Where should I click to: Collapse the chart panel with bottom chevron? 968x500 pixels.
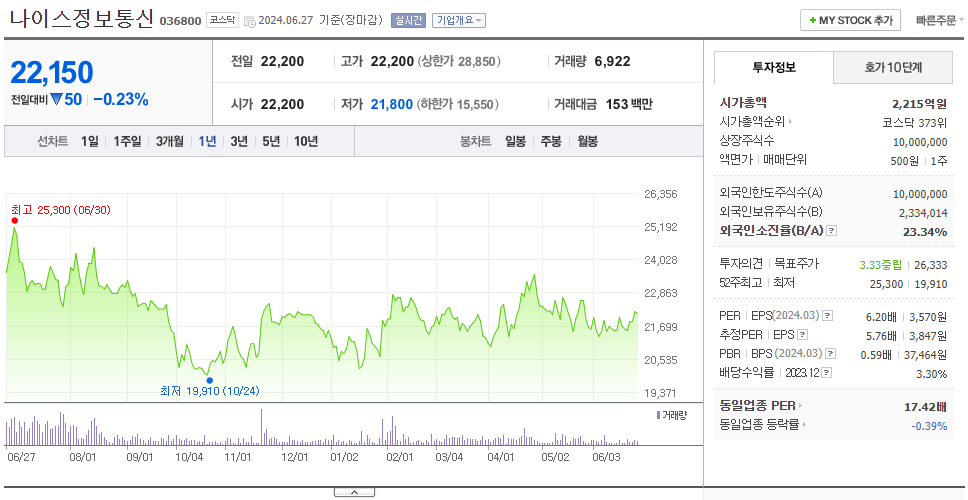click(x=354, y=492)
